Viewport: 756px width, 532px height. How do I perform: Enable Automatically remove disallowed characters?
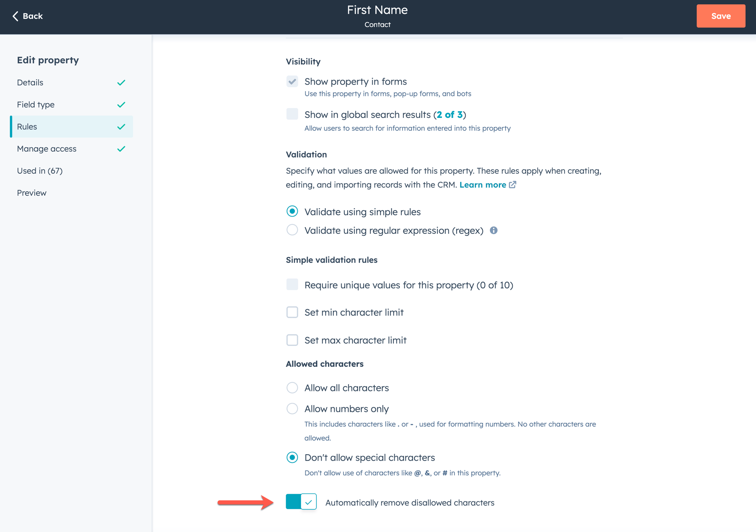coord(301,503)
